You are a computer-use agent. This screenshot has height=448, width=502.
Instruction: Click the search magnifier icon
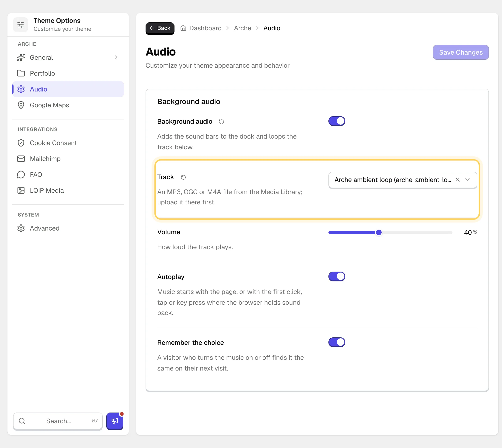(22, 421)
